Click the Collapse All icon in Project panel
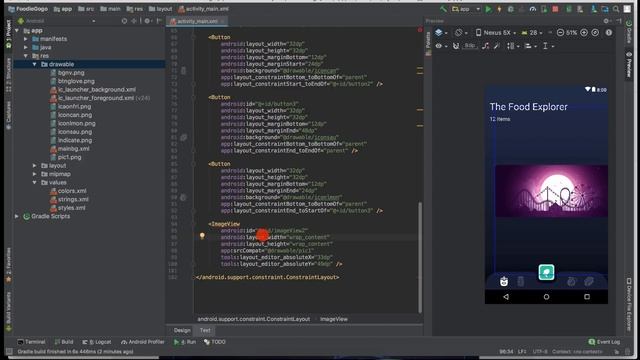The height and width of the screenshot is (360, 640). coord(133,21)
